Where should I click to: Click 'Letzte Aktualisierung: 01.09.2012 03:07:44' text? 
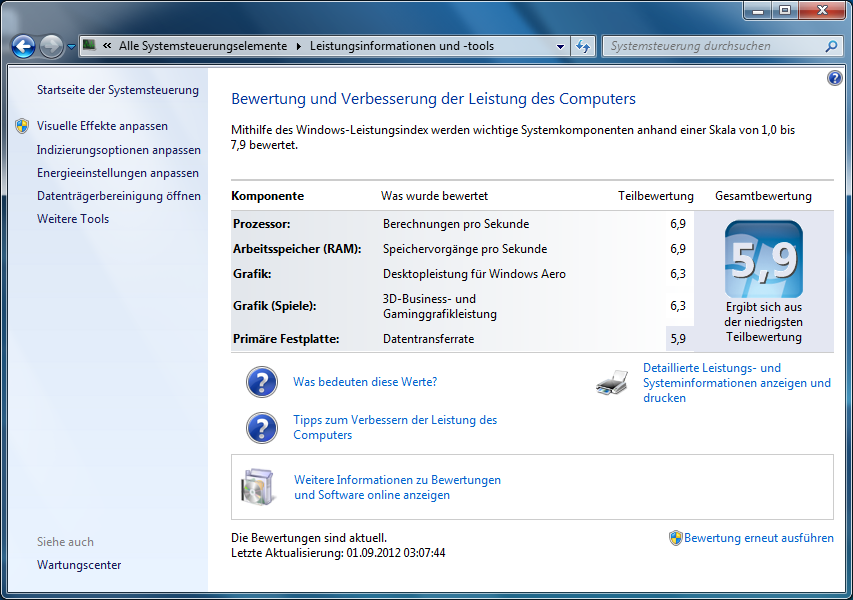tap(338, 553)
